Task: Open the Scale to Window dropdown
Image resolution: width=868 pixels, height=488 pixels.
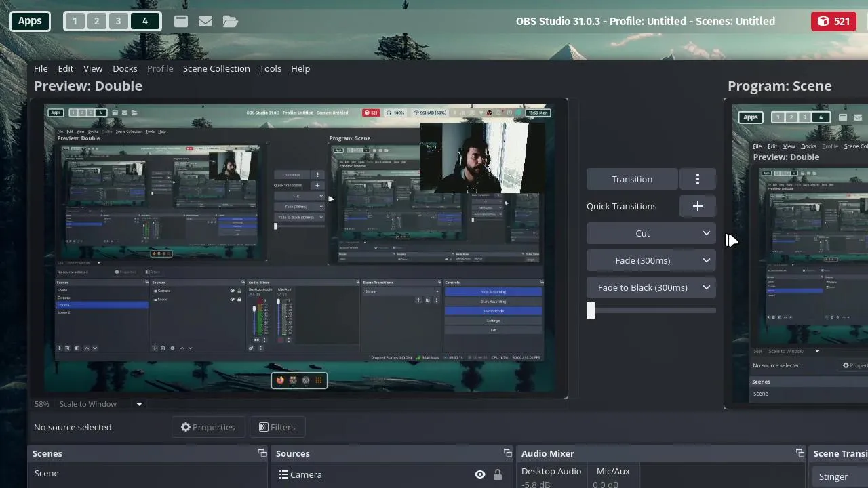Action: click(100, 404)
